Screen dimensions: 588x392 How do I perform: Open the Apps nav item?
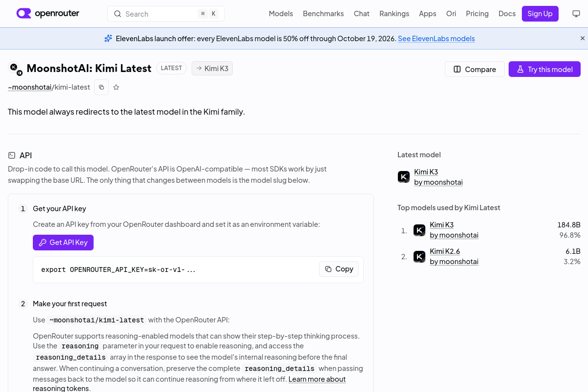[428, 14]
